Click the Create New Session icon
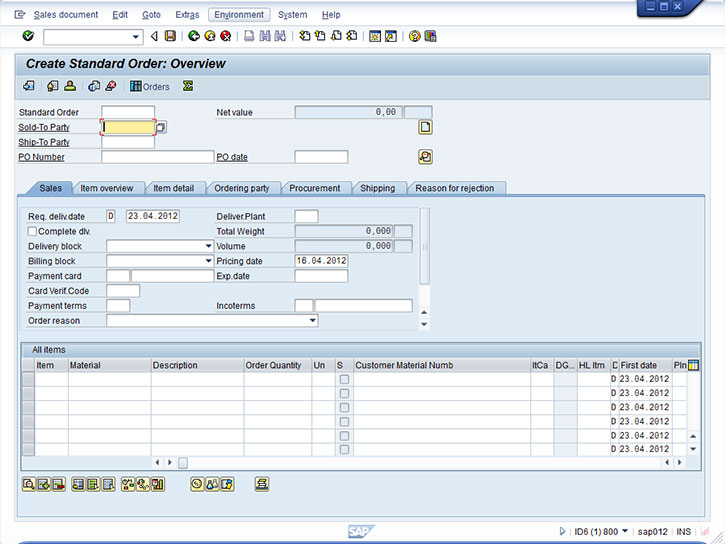Image resolution: width=725 pixels, height=544 pixels. point(375,36)
